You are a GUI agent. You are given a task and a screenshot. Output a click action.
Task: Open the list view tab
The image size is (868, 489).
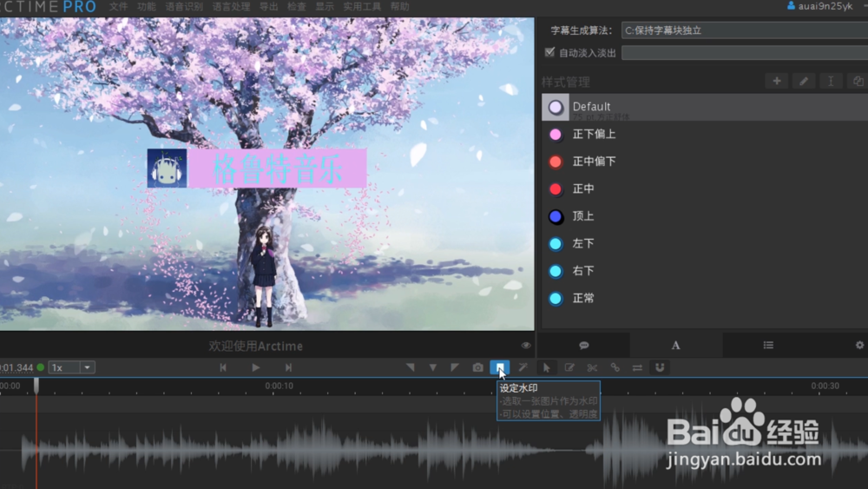768,345
